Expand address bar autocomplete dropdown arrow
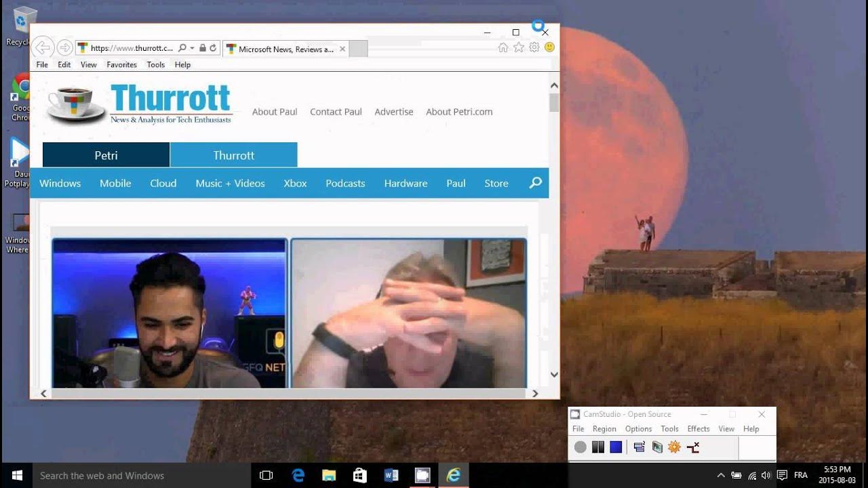Image resolution: width=868 pixels, height=488 pixels. [x=193, y=48]
